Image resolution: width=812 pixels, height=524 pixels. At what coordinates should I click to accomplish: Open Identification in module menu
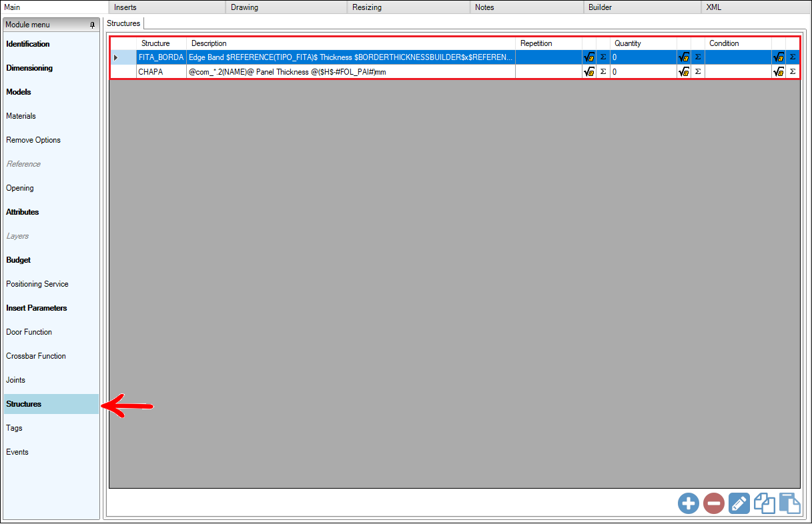click(51, 44)
